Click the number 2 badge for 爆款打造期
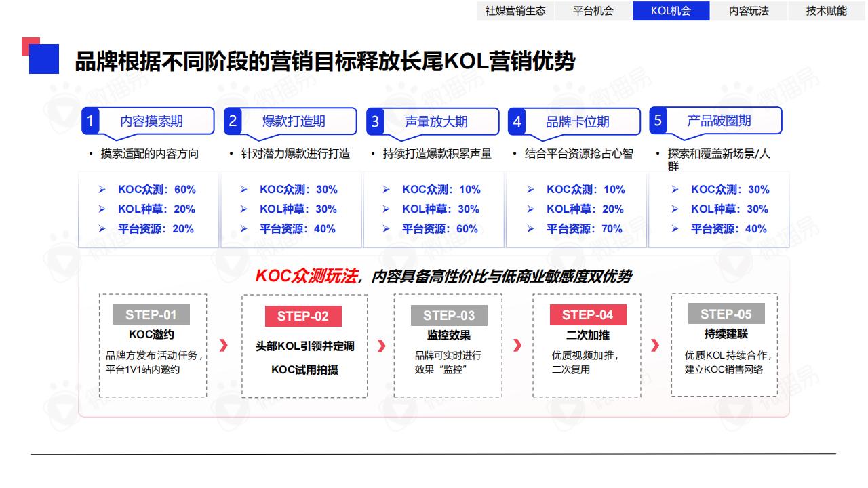 [233, 121]
